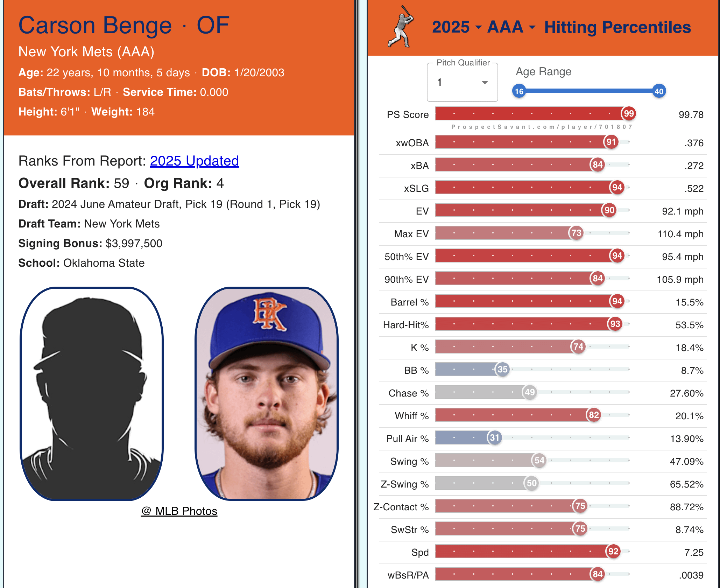This screenshot has width=720, height=588.
Task: Click the Pull Air % 31 percentile badge
Action: click(494, 437)
